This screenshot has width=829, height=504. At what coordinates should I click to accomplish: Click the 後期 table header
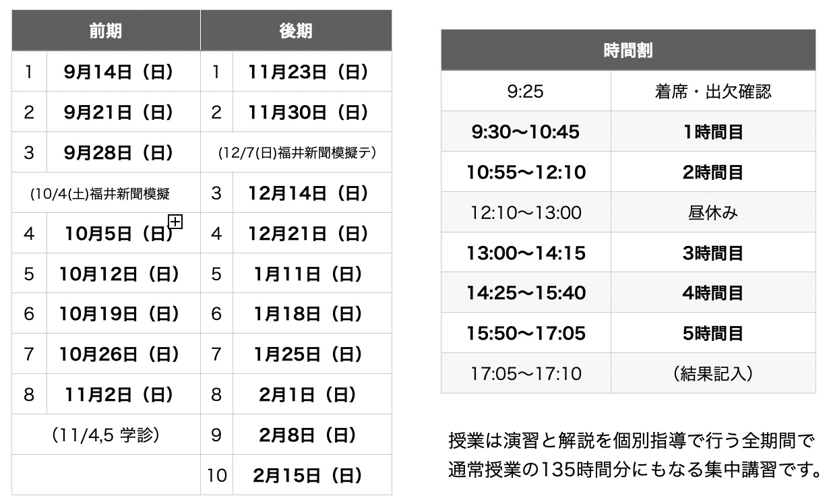[x=296, y=31]
